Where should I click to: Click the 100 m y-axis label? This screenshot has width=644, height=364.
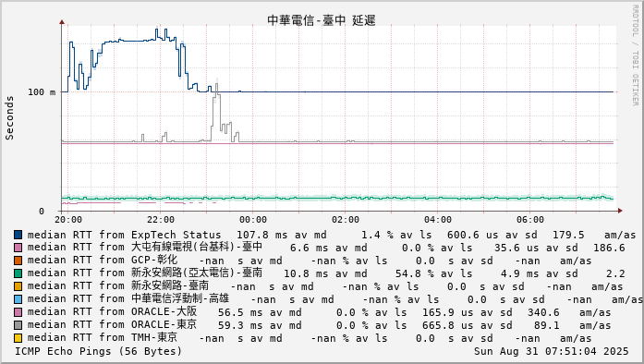click(42, 92)
